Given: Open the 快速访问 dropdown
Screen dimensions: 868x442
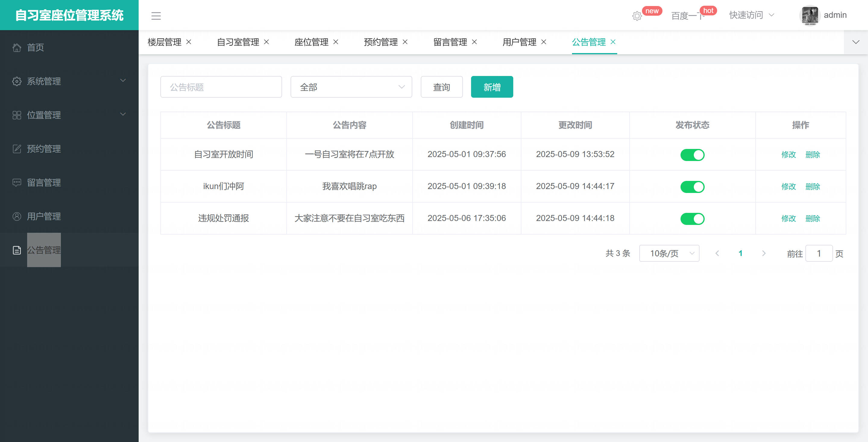Looking at the screenshot, I should [x=752, y=15].
